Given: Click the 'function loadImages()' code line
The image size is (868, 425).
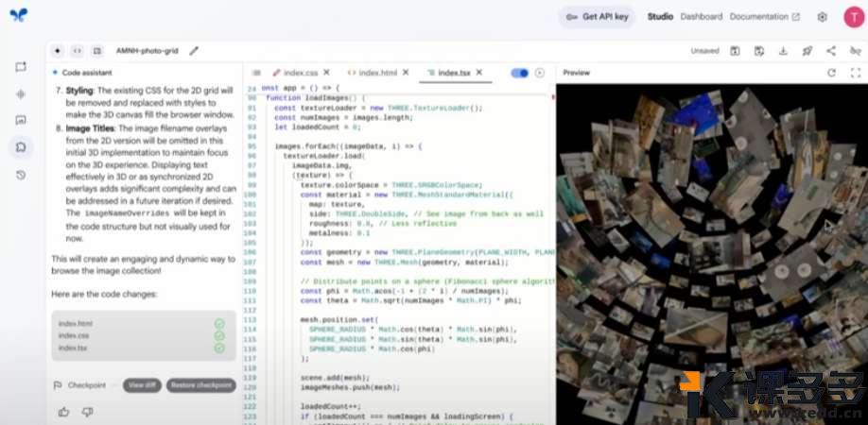Looking at the screenshot, I should pyautogui.click(x=315, y=98).
